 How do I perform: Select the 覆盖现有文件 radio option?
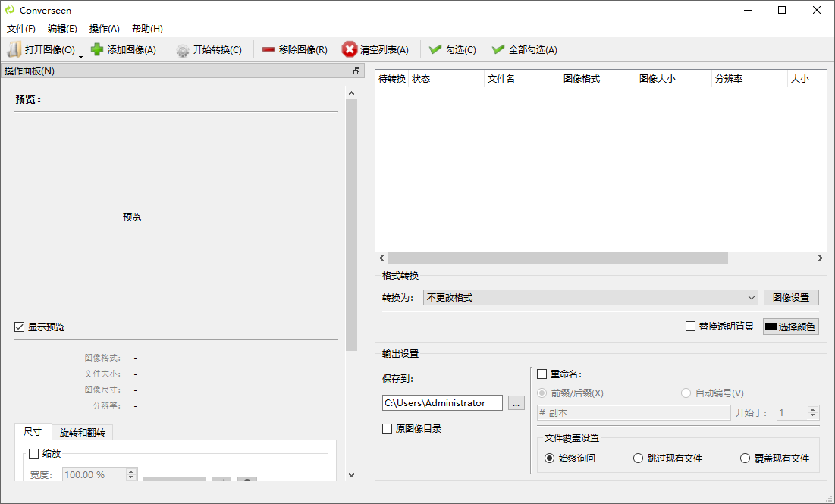[x=743, y=458]
